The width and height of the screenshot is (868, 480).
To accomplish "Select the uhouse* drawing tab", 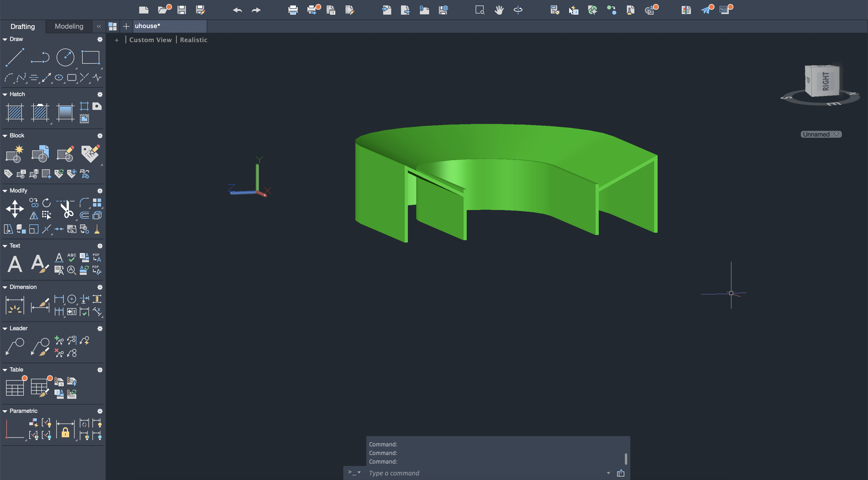I will [x=148, y=26].
